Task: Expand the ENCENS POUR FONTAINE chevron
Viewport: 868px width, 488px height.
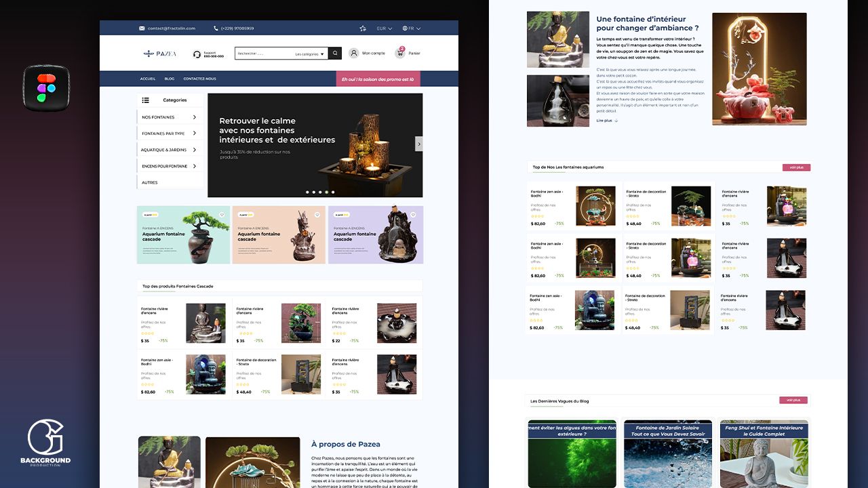Action: [195, 166]
